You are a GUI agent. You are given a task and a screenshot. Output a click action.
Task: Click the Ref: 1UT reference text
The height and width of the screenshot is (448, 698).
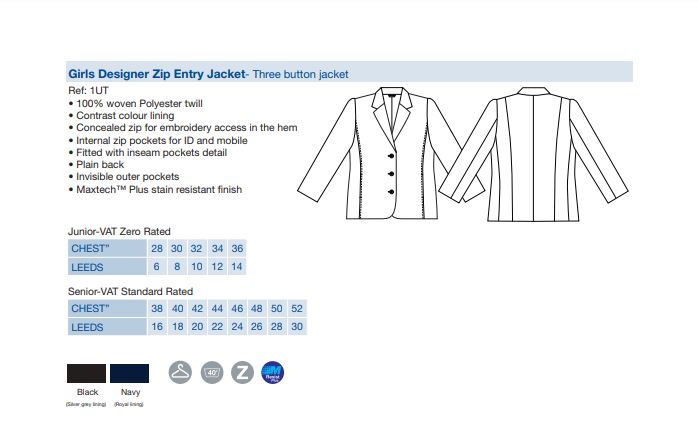coord(88,90)
